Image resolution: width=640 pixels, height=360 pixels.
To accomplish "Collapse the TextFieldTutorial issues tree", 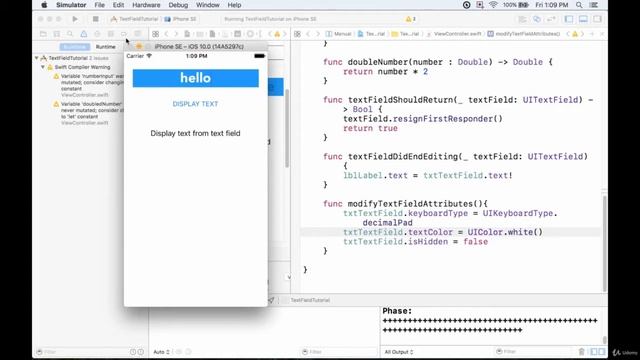I will [37, 58].
